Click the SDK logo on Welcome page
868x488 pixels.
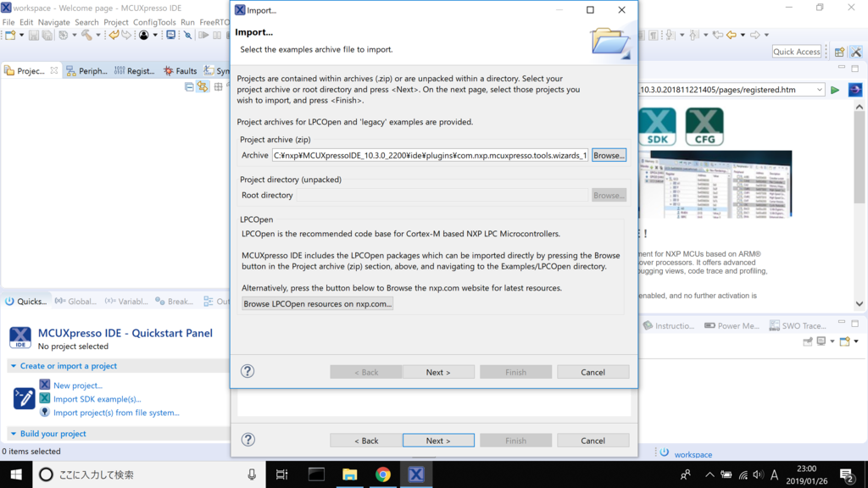657,127
